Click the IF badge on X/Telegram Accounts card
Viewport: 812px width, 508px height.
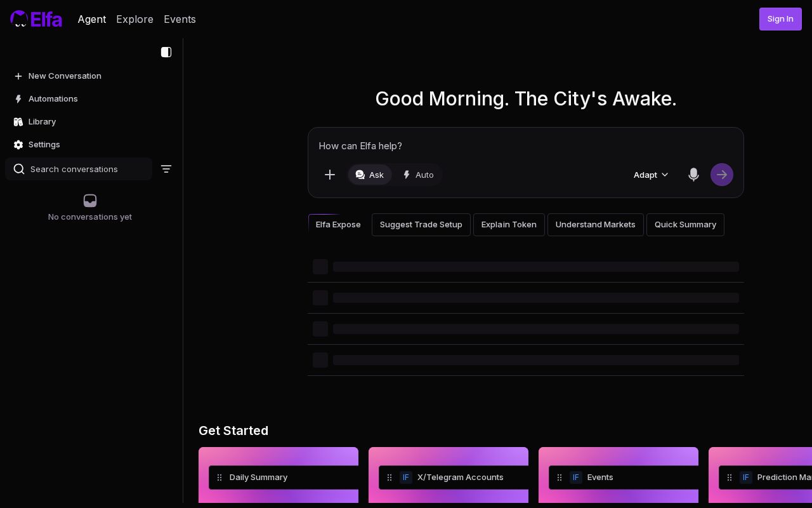tap(406, 478)
